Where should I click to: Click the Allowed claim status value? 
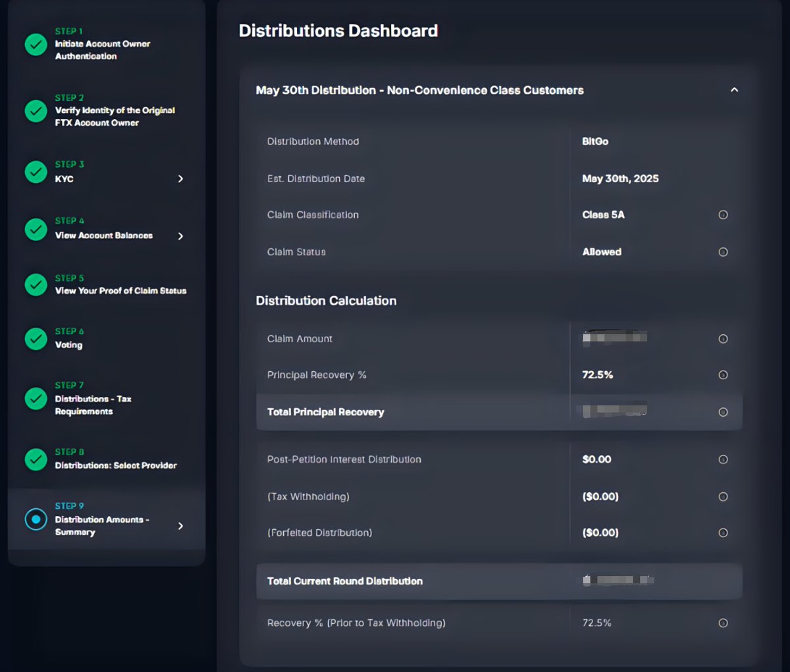pos(602,252)
